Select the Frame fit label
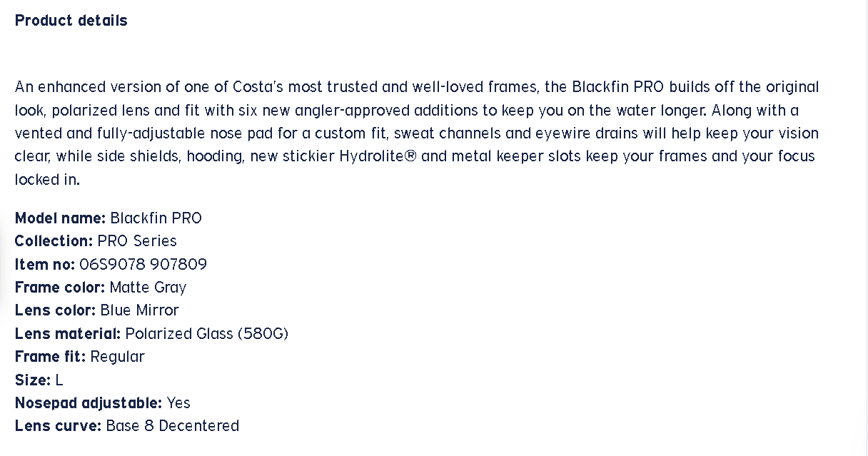Viewport: 868px width, 456px height. pos(50,357)
